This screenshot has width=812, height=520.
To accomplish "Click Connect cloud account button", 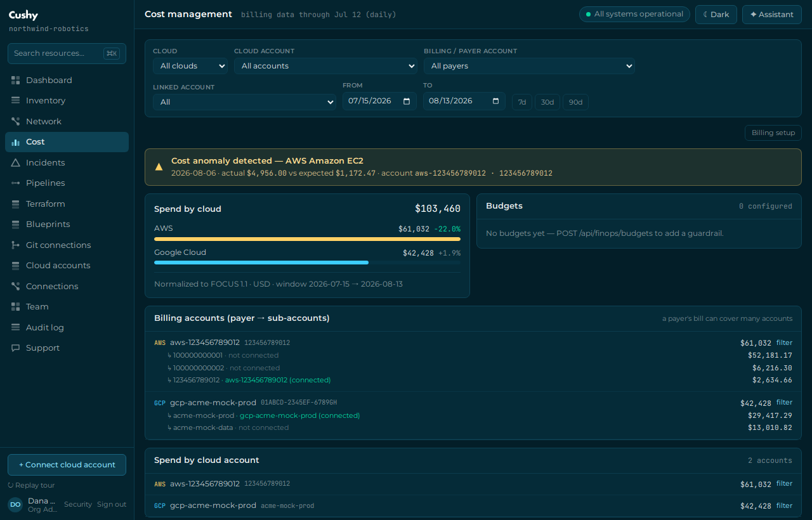I will point(67,465).
